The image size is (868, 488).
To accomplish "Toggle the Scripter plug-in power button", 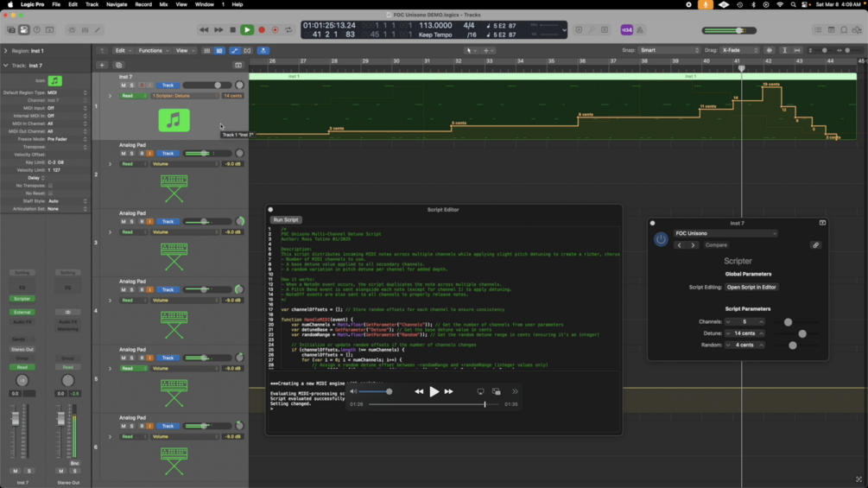I will [x=661, y=239].
